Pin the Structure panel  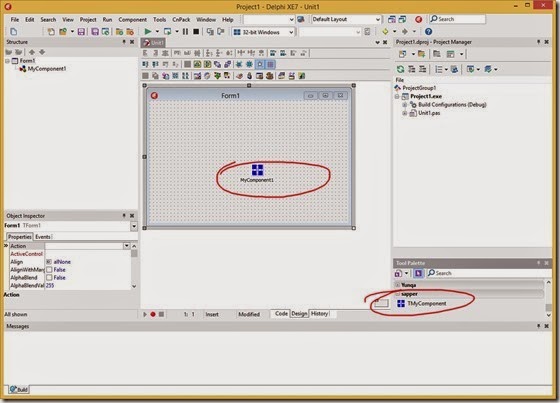pos(124,42)
